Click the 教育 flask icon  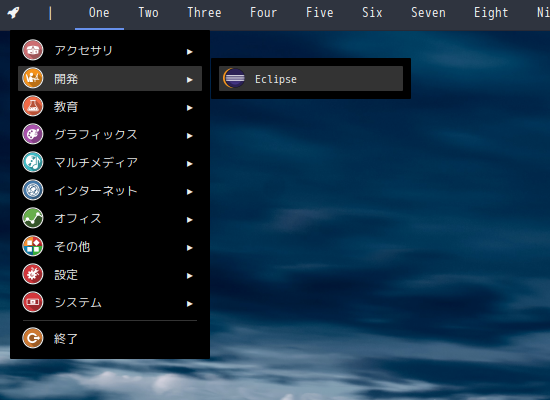point(33,106)
